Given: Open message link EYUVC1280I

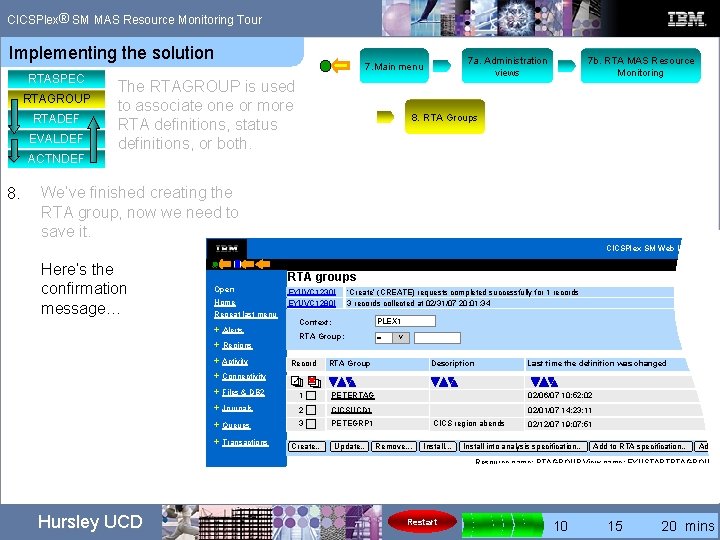Looking at the screenshot, I should [311, 303].
